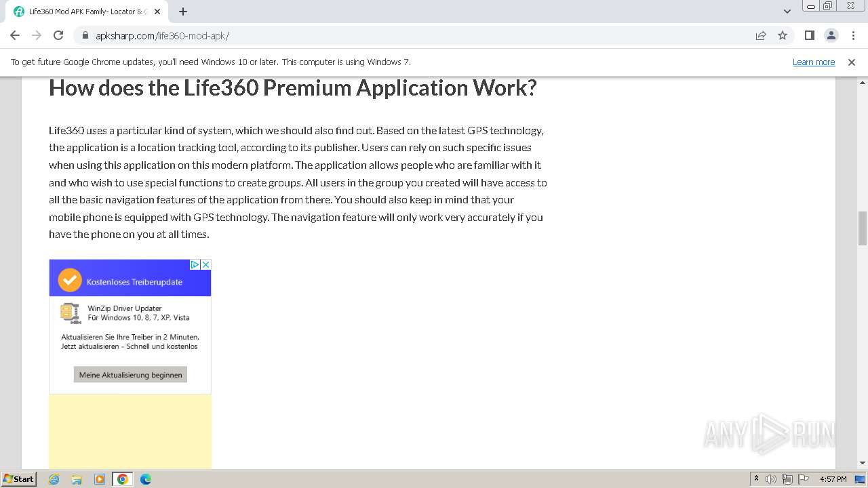The image size is (868, 488).
Task: Dismiss the Chrome update notification bar
Action: tap(852, 62)
